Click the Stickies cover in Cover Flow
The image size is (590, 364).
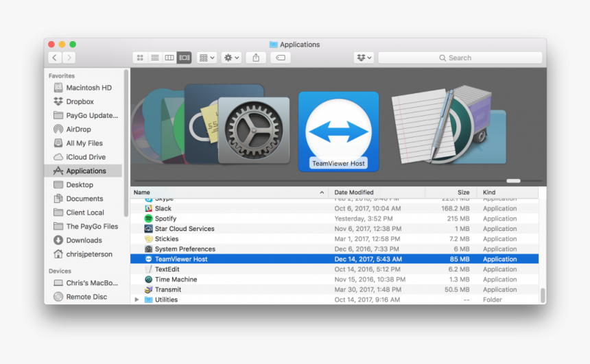click(211, 124)
